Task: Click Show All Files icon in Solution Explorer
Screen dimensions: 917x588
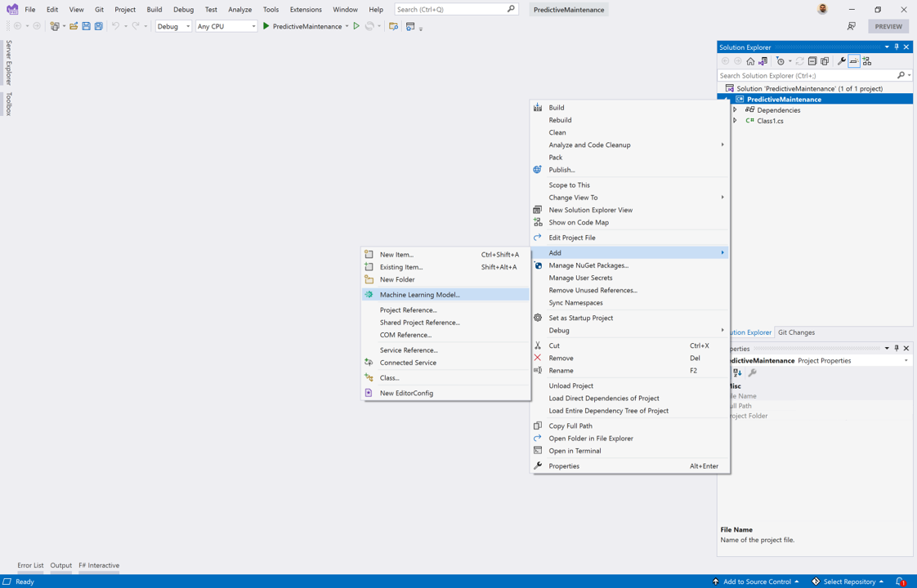Action: coord(825,60)
